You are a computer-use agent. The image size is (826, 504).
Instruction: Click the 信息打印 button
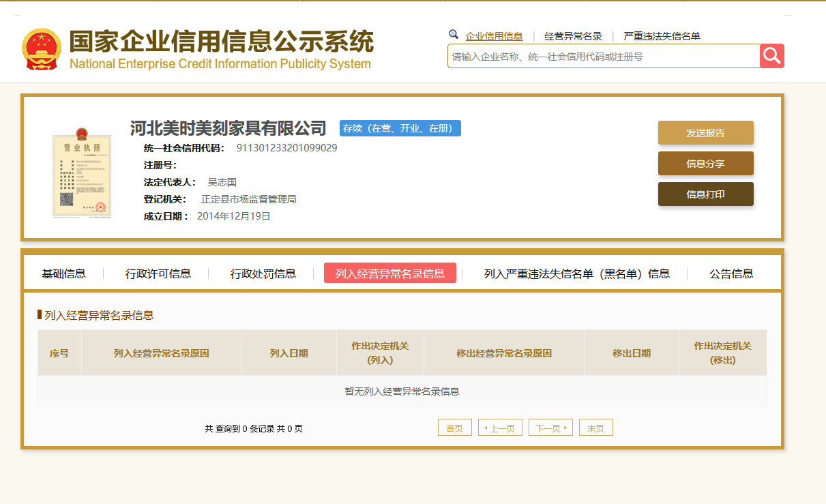(x=705, y=194)
